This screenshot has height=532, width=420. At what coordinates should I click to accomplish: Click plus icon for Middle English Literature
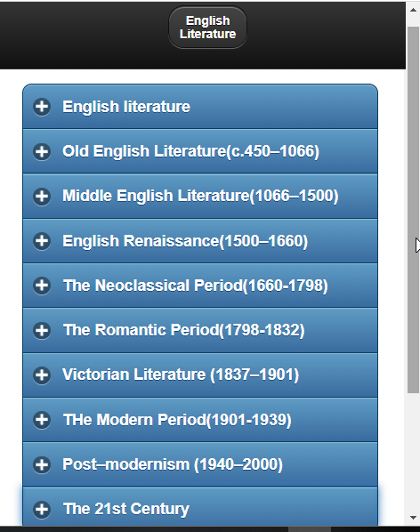pyautogui.click(x=42, y=196)
